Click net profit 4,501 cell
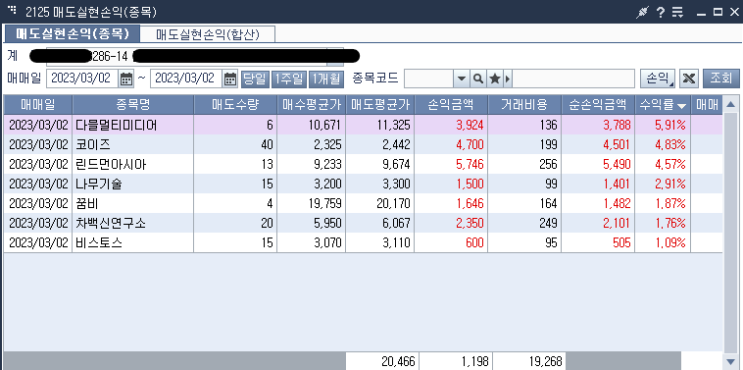Image resolution: width=743 pixels, height=370 pixels. 598,144
